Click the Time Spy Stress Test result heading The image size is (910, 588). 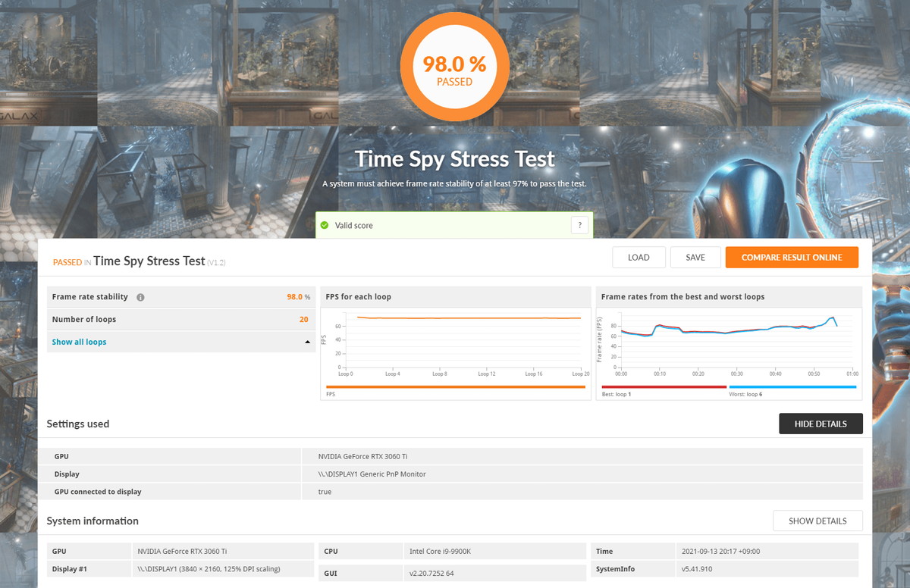coord(149,261)
